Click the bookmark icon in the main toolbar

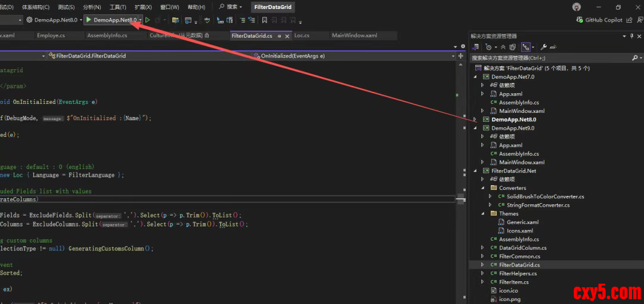coord(264,20)
